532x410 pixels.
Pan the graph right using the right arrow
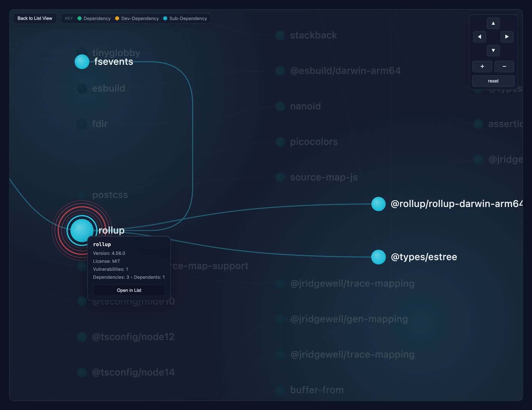tap(507, 36)
